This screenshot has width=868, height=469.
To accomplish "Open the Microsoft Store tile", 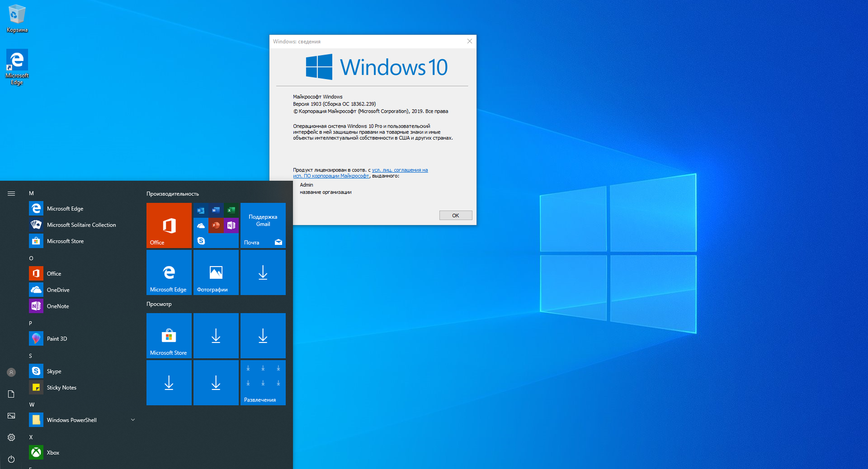I will coord(169,336).
